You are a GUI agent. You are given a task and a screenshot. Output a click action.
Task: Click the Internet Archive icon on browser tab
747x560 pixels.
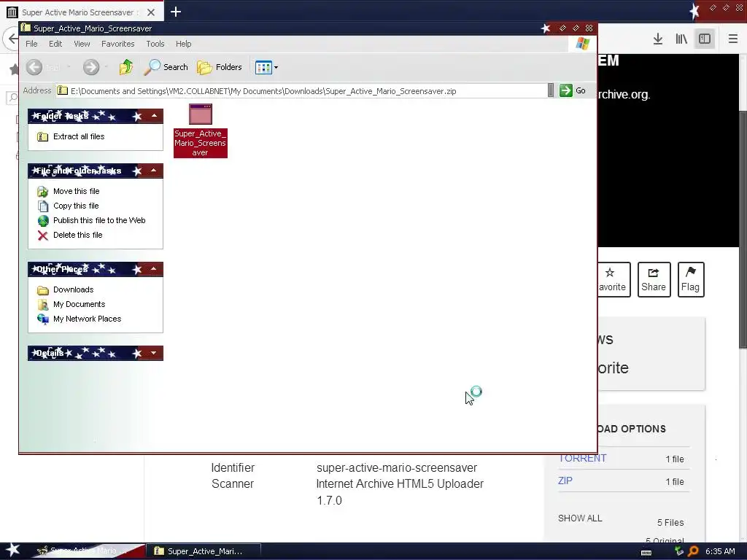(12, 12)
